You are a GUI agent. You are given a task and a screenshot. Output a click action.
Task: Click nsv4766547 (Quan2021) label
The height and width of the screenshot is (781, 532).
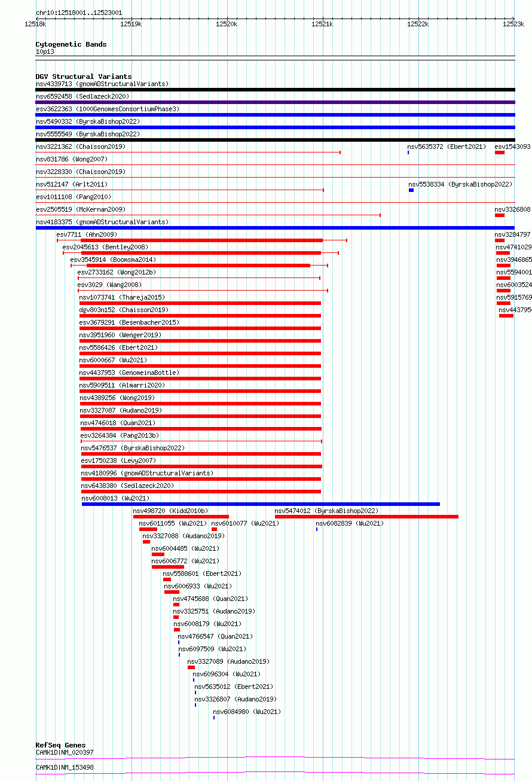[x=215, y=636]
